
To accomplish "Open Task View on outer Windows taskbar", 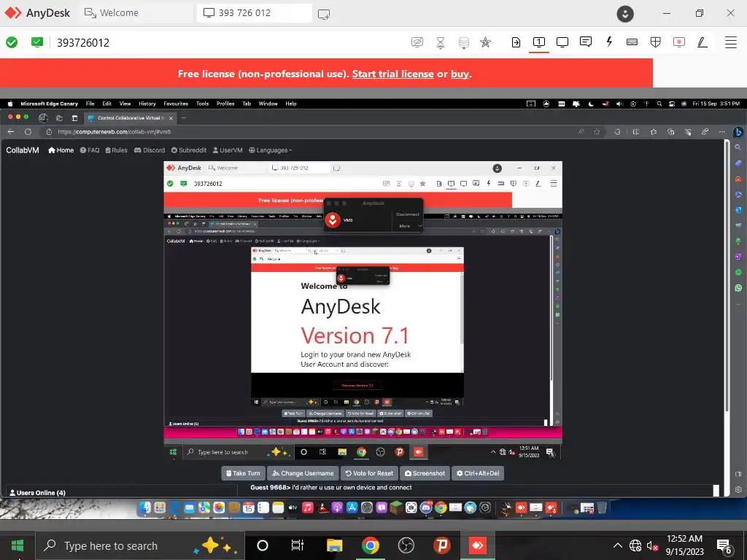I will click(x=298, y=545).
